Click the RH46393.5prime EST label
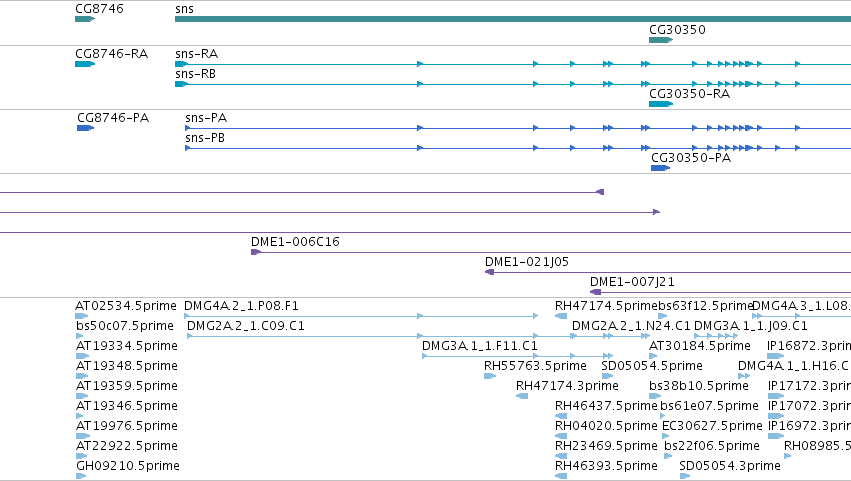 click(606, 466)
